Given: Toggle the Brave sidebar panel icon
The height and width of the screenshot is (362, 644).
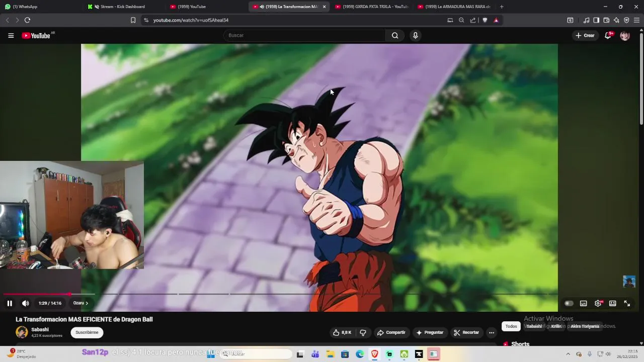Looking at the screenshot, I should tap(596, 20).
